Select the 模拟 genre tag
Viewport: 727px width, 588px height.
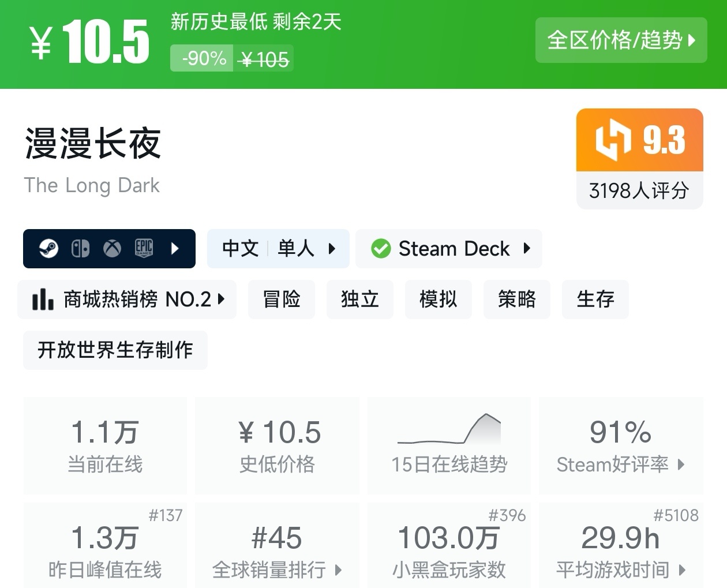(x=439, y=299)
